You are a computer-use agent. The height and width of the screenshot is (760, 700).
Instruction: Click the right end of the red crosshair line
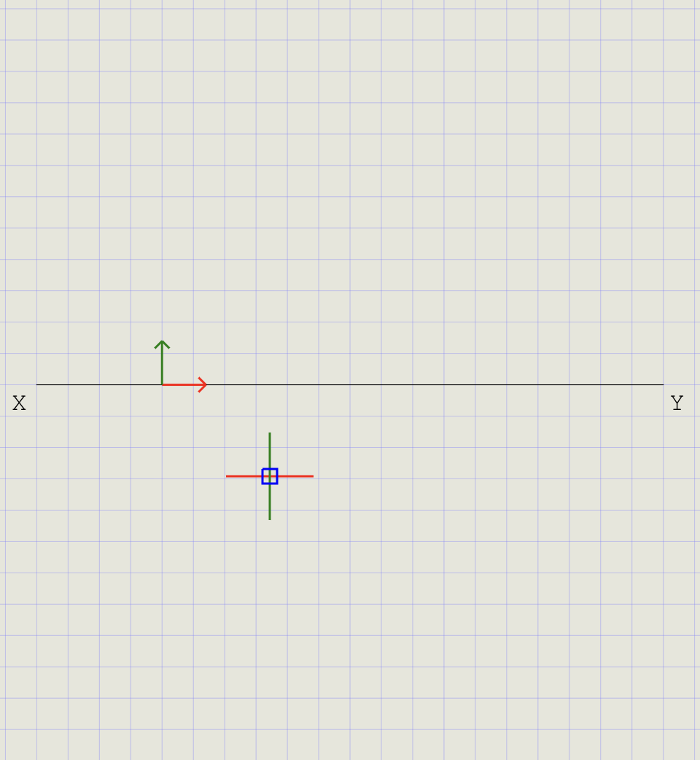coord(312,476)
